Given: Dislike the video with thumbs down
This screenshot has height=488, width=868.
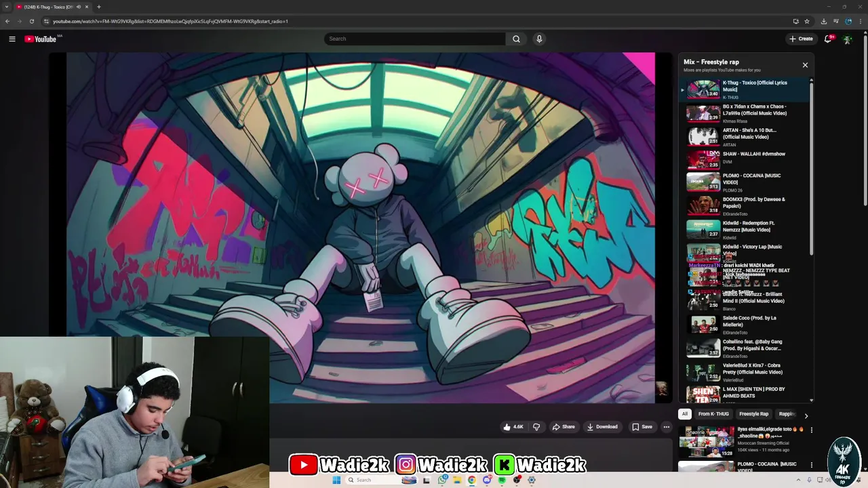Looking at the screenshot, I should point(536,427).
